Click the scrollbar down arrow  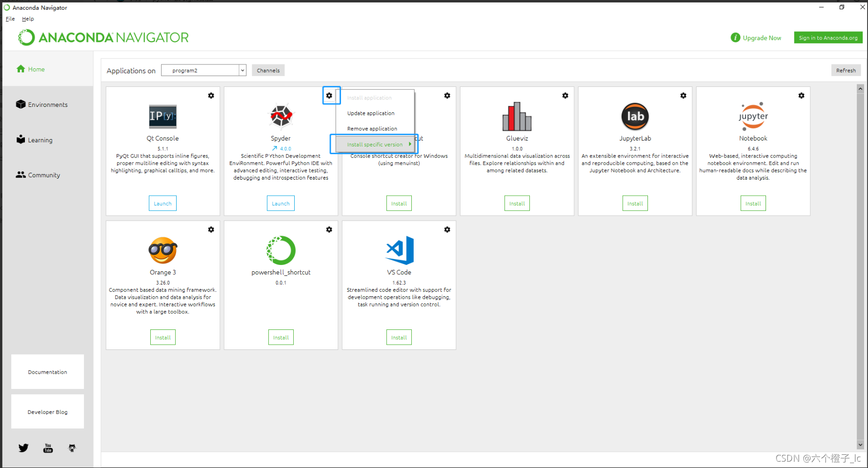(x=860, y=445)
